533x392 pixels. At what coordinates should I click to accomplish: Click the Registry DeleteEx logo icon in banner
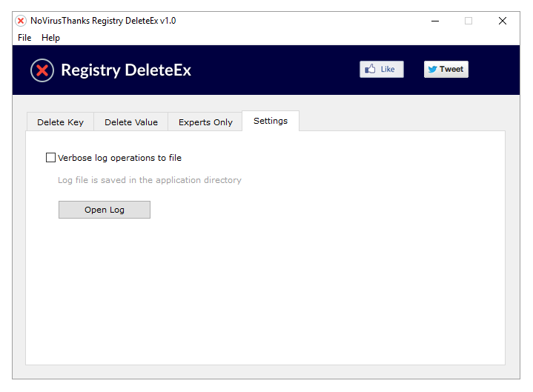42,70
